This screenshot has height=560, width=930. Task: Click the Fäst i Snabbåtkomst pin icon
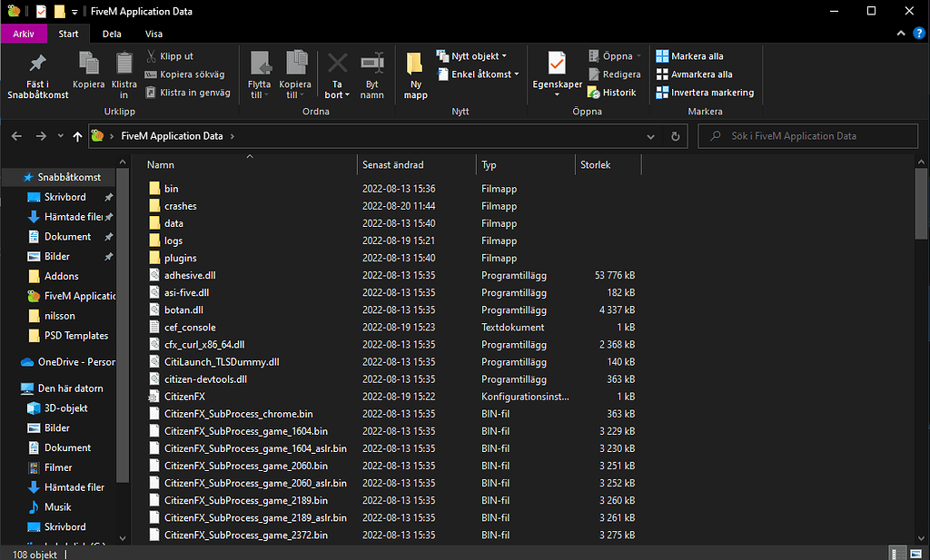pyautogui.click(x=36, y=64)
